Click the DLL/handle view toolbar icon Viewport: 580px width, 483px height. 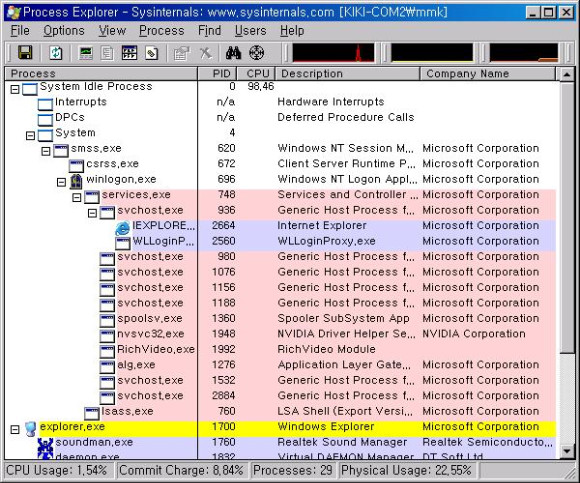coord(152,53)
